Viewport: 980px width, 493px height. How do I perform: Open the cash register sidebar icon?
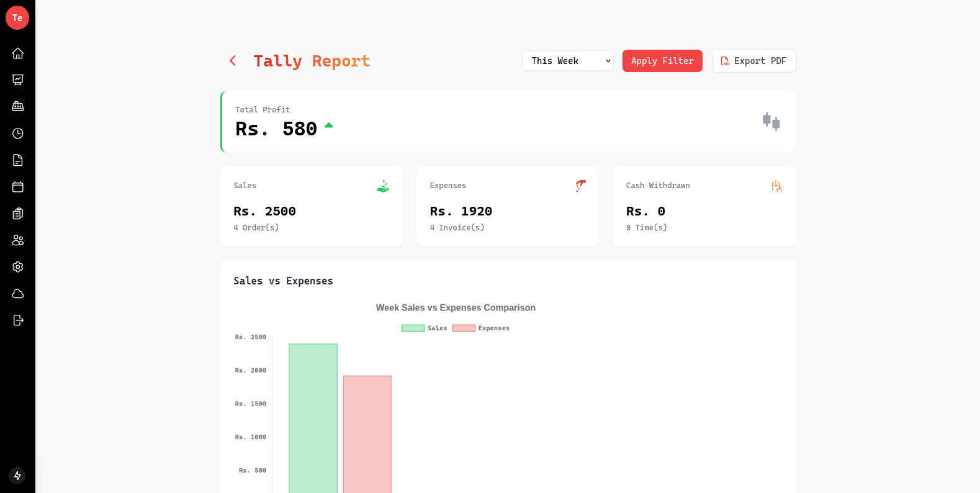(18, 107)
